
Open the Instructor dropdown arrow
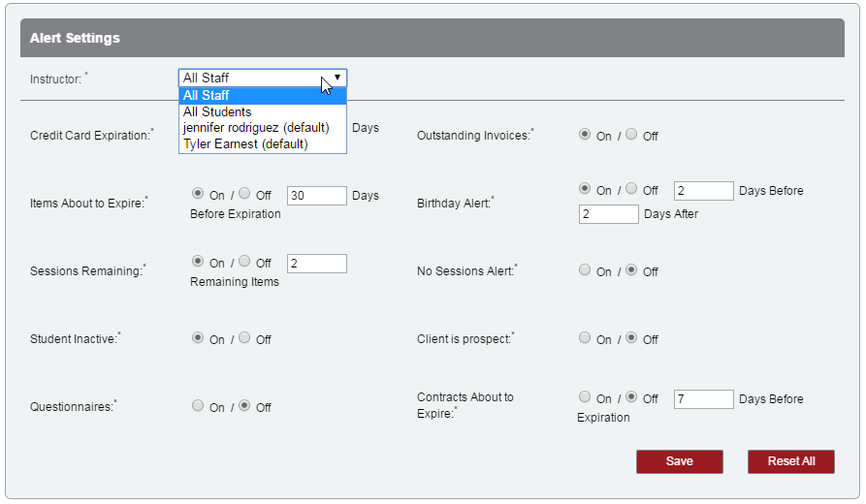click(337, 78)
